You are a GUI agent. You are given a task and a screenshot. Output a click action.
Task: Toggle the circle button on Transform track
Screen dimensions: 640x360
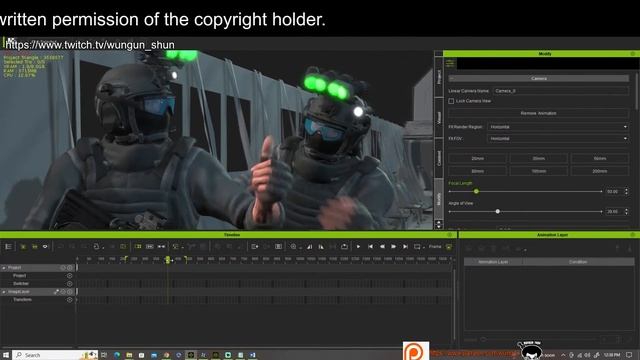point(69,300)
